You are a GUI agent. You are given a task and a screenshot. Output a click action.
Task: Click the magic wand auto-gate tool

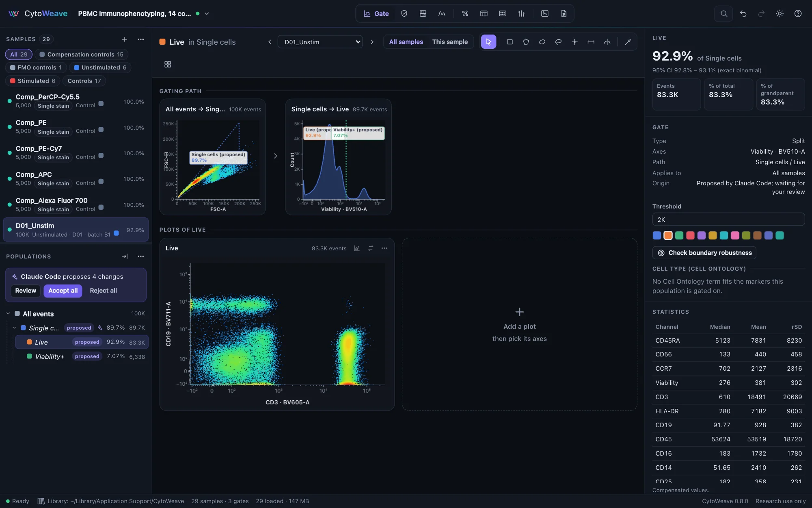628,42
